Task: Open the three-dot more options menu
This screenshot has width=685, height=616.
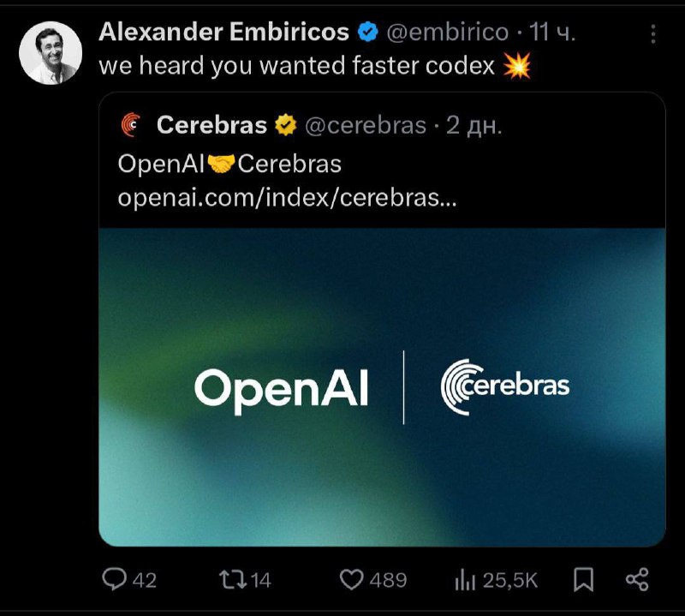Action: (x=653, y=33)
